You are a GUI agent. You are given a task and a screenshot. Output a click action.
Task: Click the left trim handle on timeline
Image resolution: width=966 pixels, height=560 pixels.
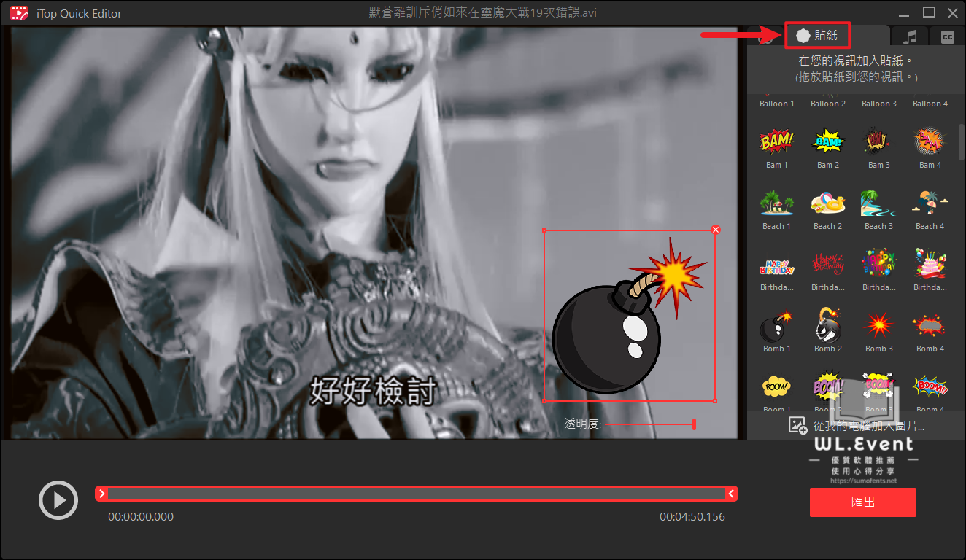102,494
